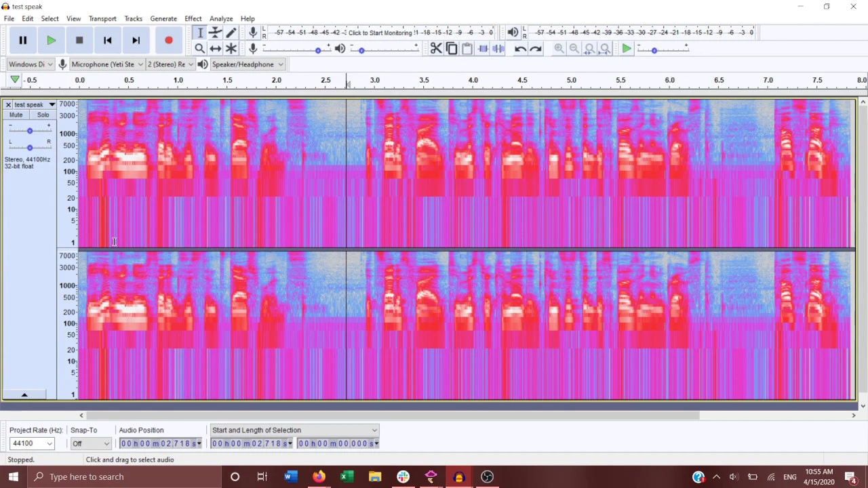Open the Select menu
Screen dimensions: 868x488
(50, 19)
